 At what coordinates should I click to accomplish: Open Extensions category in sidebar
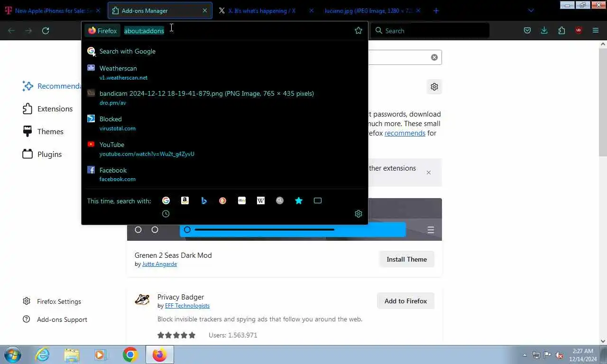tap(47, 109)
